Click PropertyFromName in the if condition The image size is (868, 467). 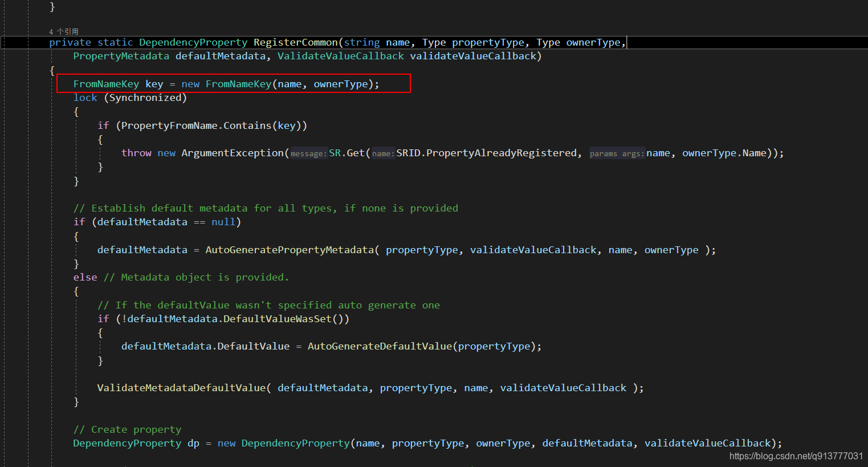tap(169, 125)
